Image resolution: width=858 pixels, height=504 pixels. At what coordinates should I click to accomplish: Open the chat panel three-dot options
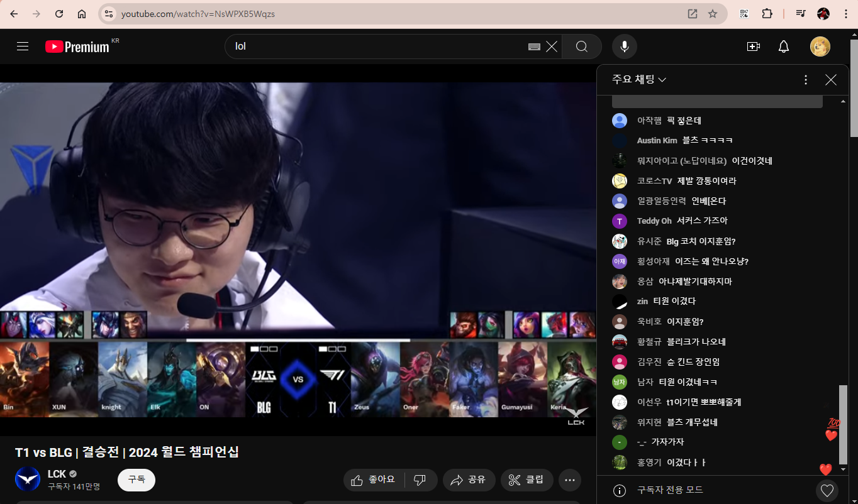point(806,80)
